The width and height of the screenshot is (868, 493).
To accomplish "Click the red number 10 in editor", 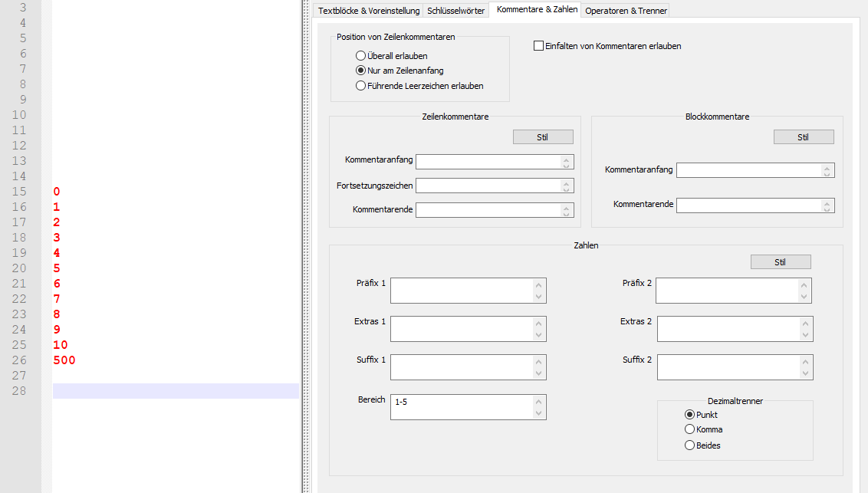I will click(x=61, y=345).
